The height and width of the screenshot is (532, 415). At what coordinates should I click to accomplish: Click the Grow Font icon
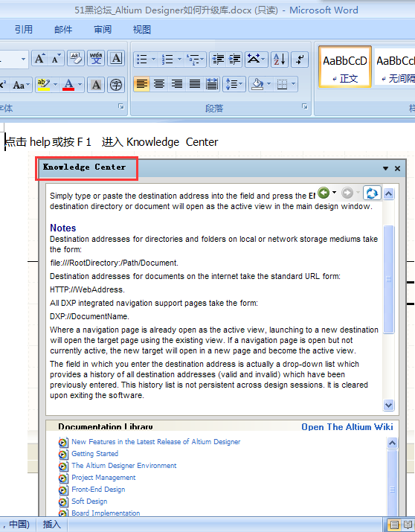click(39, 59)
